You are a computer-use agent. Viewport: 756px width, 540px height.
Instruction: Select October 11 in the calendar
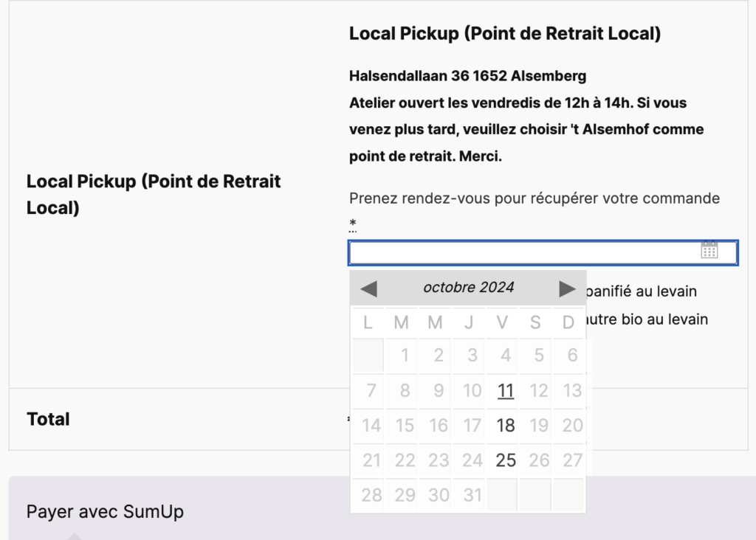coord(505,390)
